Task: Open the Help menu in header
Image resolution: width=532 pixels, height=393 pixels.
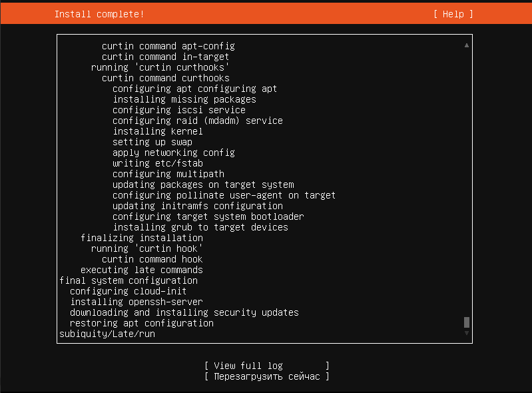Action: coord(453,14)
